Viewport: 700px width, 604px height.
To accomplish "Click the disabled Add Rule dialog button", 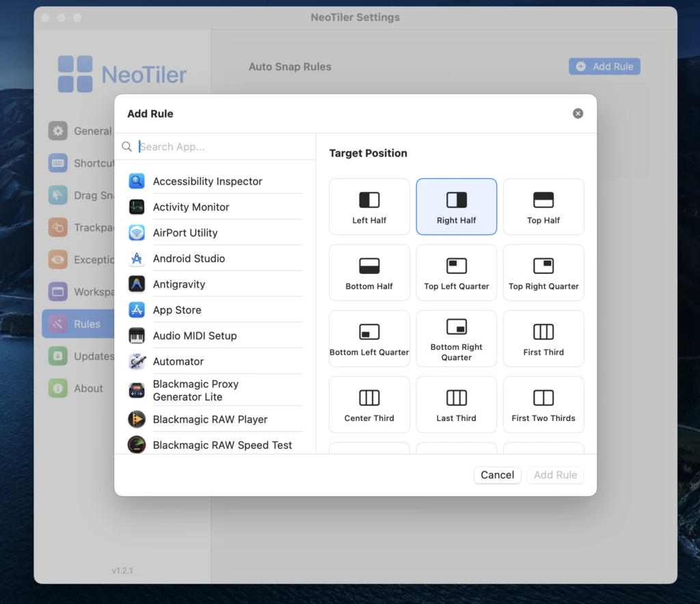I will click(x=555, y=475).
